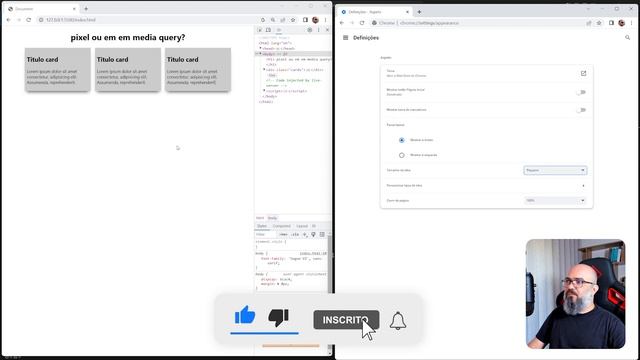The height and width of the screenshot is (360, 640).
Task: Add a new tab in Document window
Action: point(86,9)
